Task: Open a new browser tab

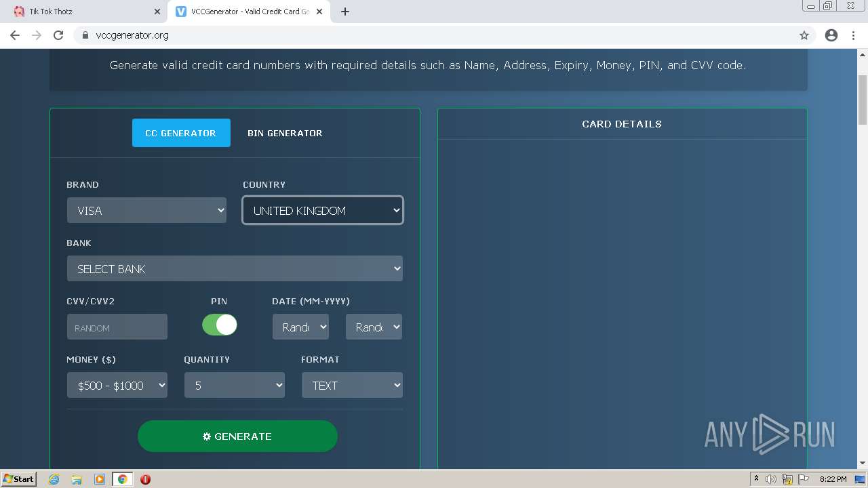Action: coord(345,12)
